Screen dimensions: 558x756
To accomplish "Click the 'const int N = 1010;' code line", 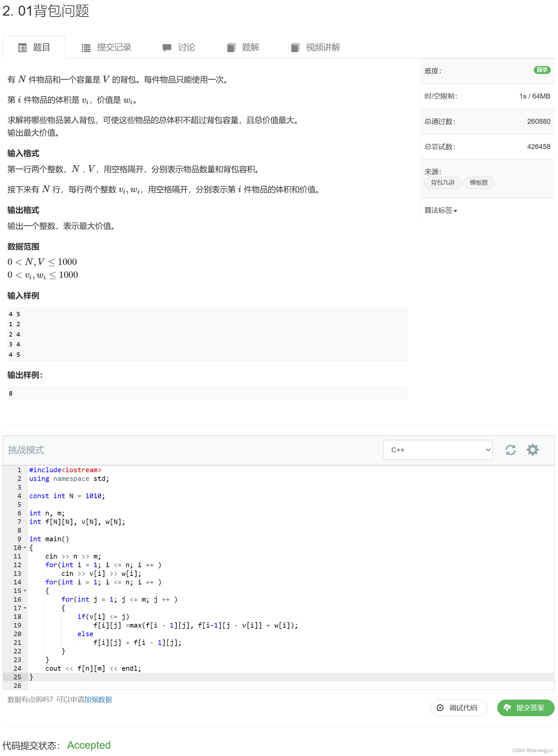I will pyautogui.click(x=67, y=496).
